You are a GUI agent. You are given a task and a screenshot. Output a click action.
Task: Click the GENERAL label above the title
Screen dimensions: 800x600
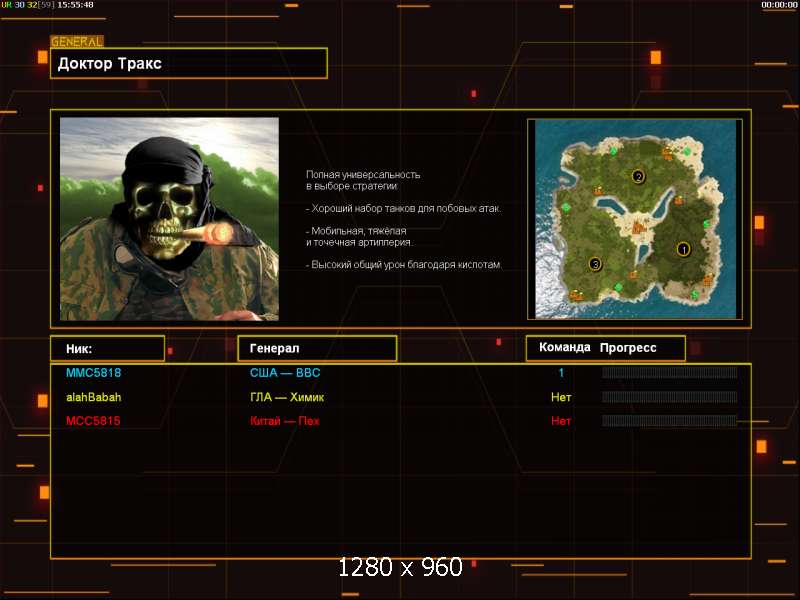tap(77, 42)
